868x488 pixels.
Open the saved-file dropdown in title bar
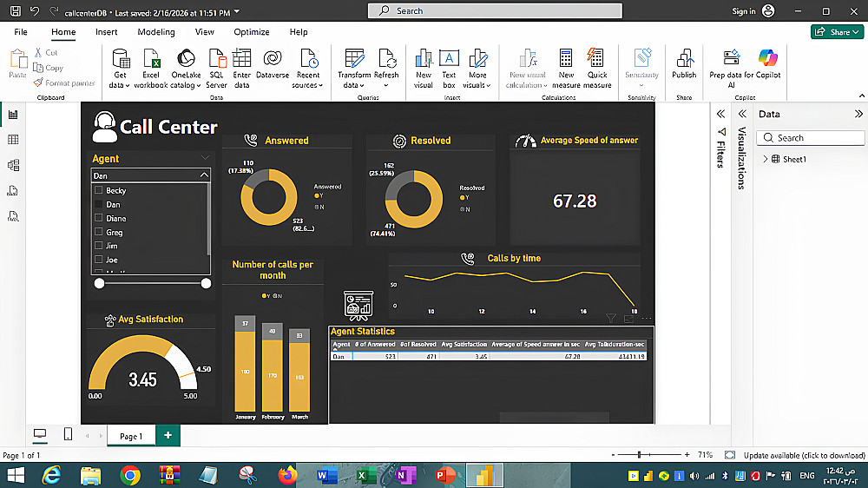pyautogui.click(x=237, y=11)
